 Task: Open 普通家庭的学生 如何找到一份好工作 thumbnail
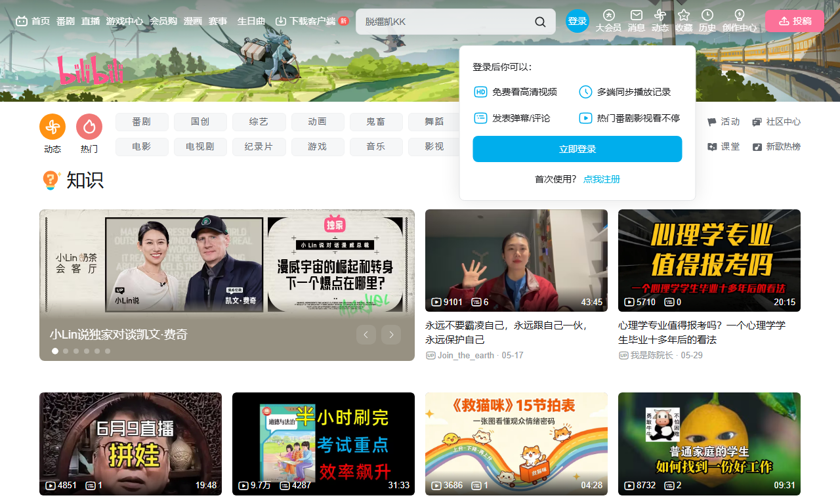click(709, 444)
